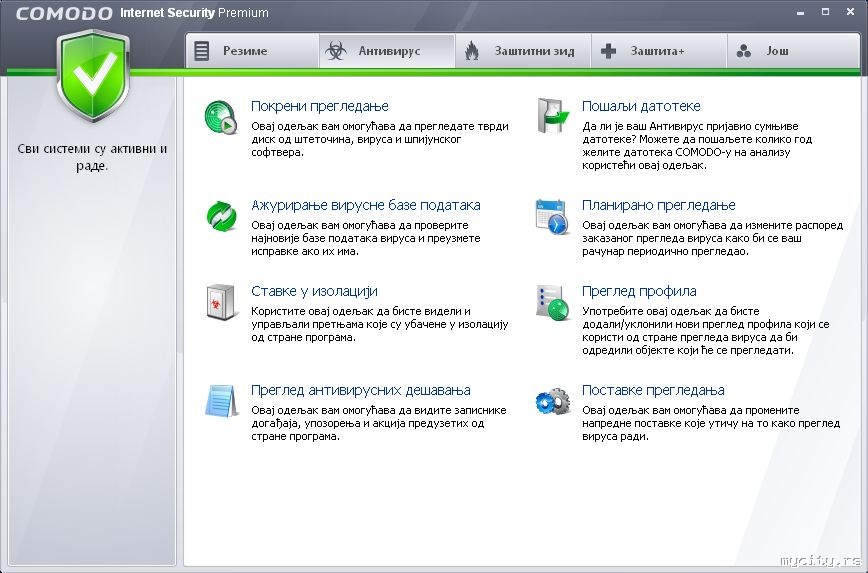Click the list icon on Резиме tab
This screenshot has width=868, height=573.
pos(202,51)
